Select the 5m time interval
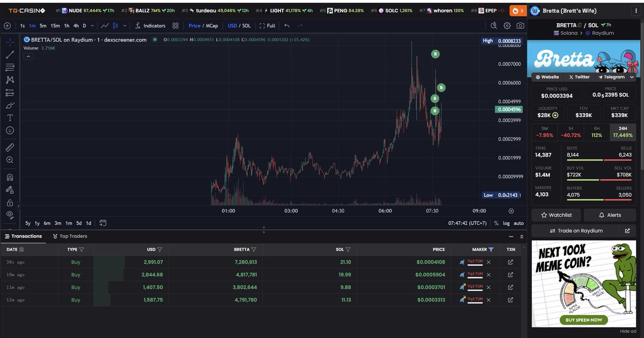Image resolution: width=644 pixels, height=338 pixels. (x=43, y=26)
